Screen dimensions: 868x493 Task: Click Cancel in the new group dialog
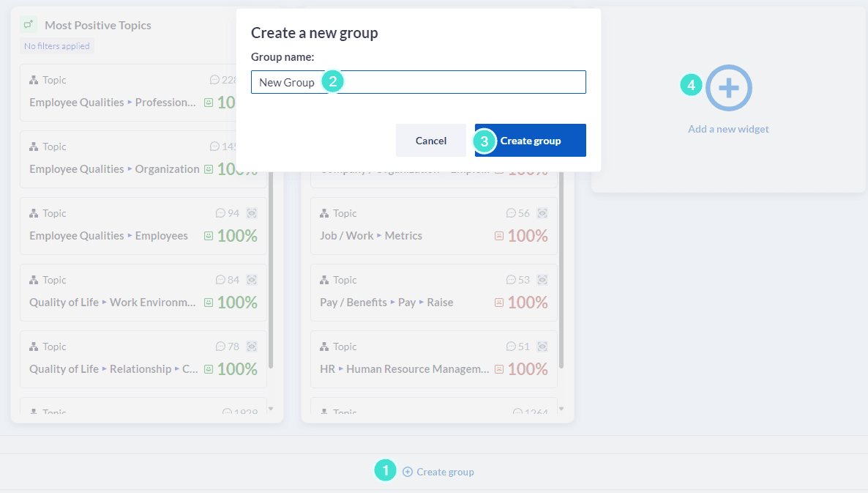coord(430,141)
